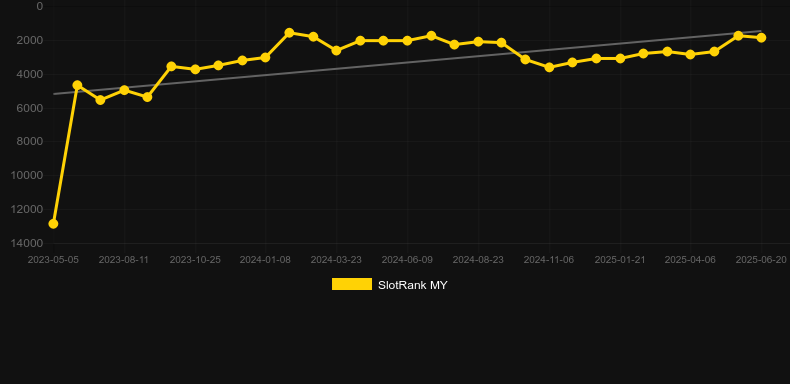
Task: Toggle the SlotRank MY legend series
Action: tap(389, 285)
